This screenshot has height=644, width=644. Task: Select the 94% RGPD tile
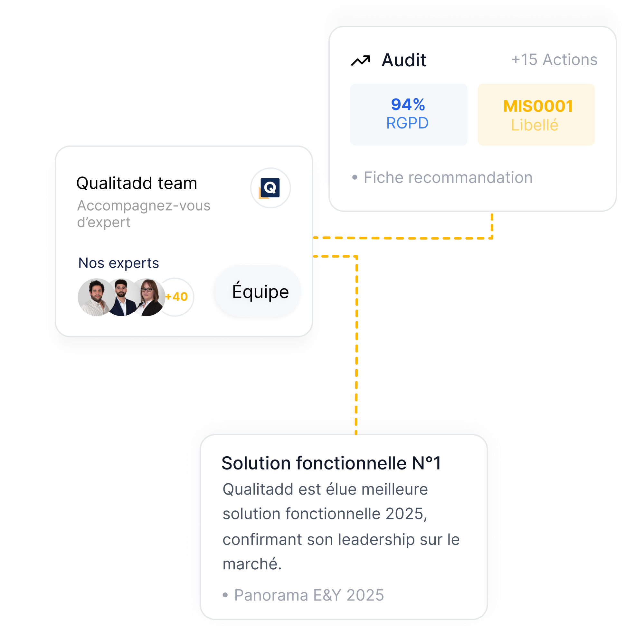tap(408, 114)
